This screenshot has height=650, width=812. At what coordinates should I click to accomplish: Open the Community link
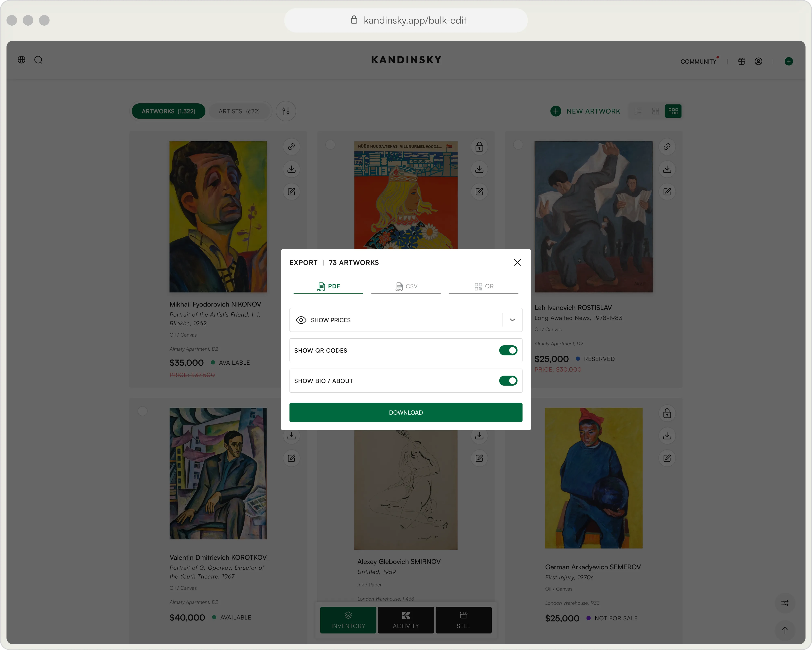pos(698,61)
